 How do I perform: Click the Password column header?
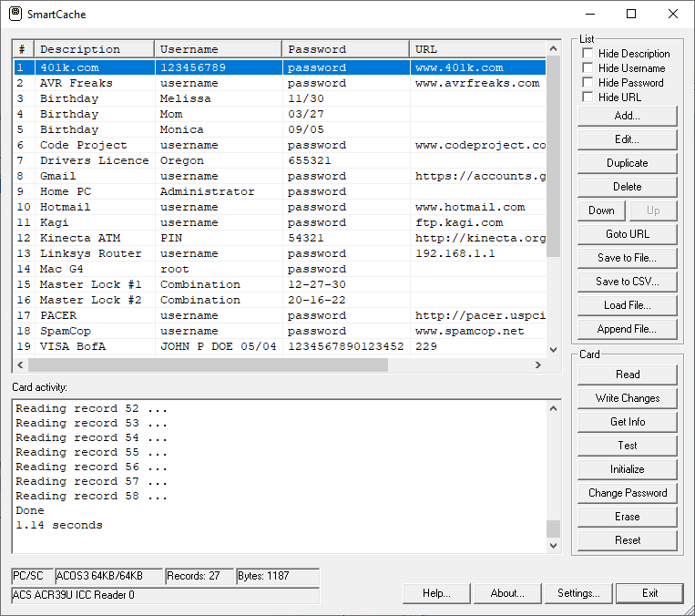344,49
